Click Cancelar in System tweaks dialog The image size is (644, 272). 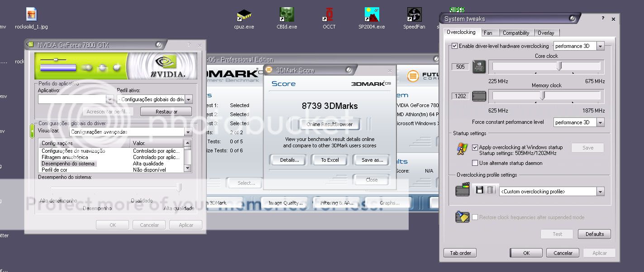point(563,253)
